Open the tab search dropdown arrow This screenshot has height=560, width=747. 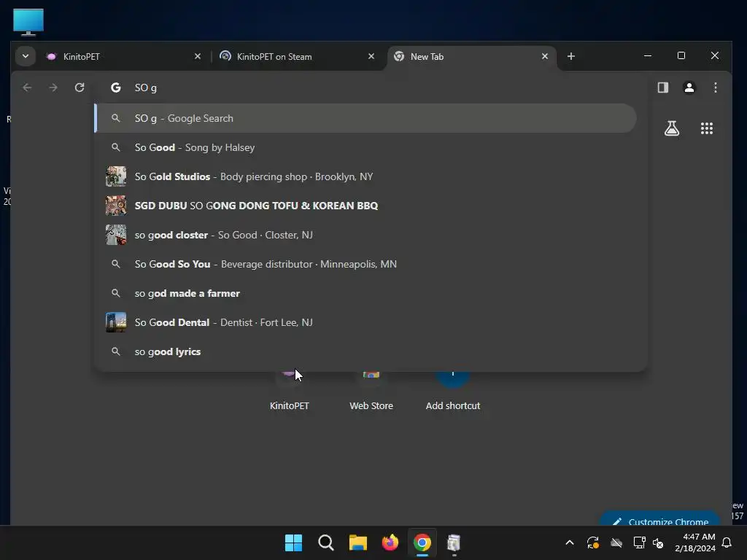26,56
